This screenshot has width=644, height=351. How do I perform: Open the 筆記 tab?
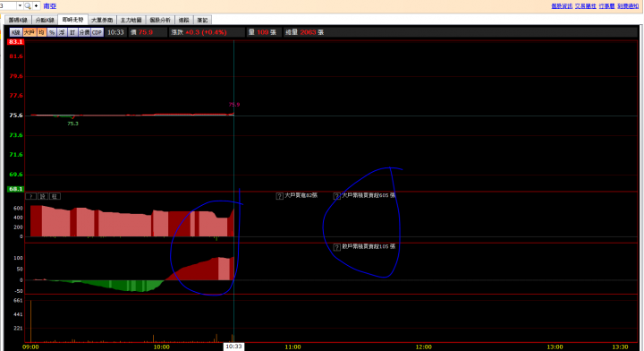click(202, 20)
